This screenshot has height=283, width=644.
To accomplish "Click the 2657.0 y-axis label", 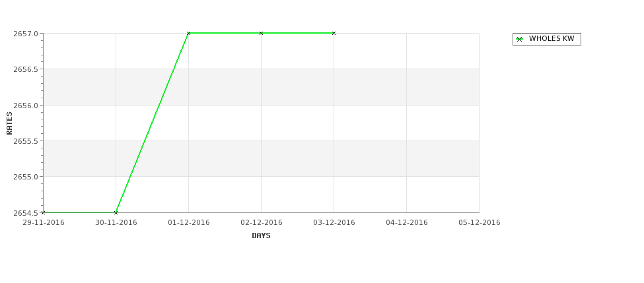I will point(26,34).
